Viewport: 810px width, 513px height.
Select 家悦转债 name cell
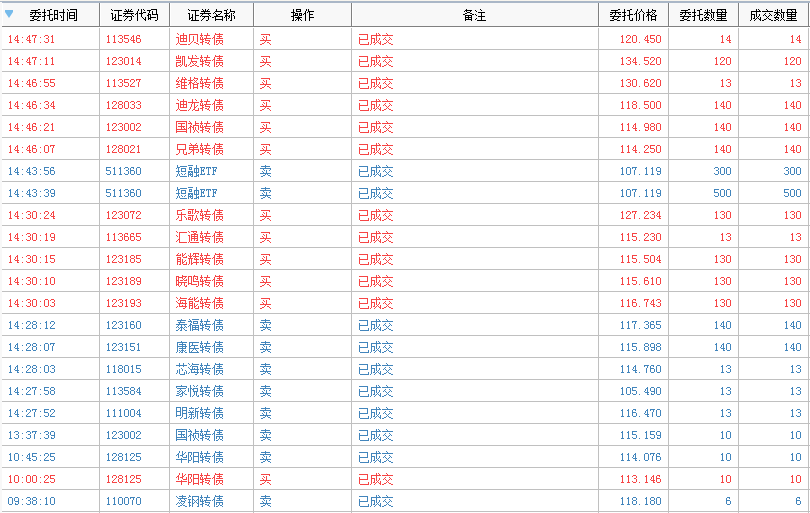click(199, 391)
